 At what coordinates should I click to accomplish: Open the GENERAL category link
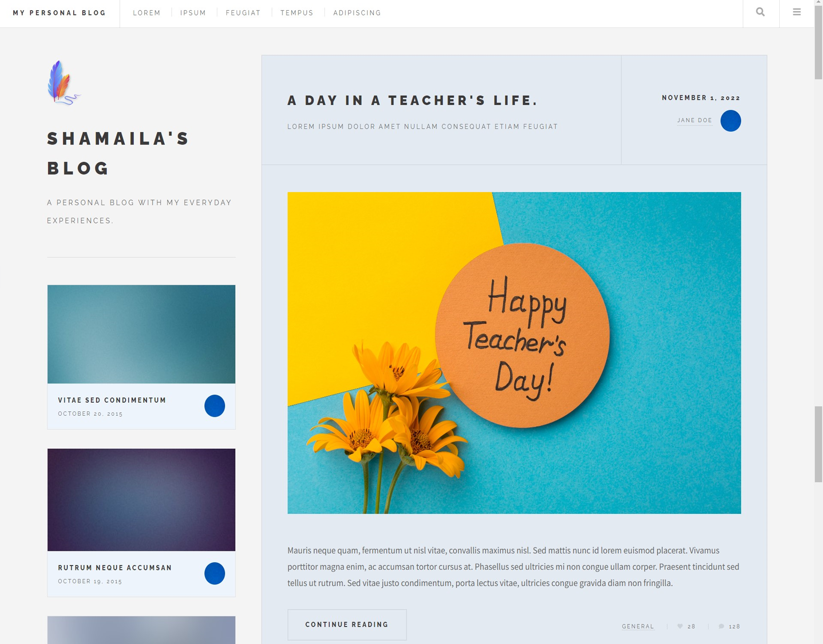pos(637,626)
